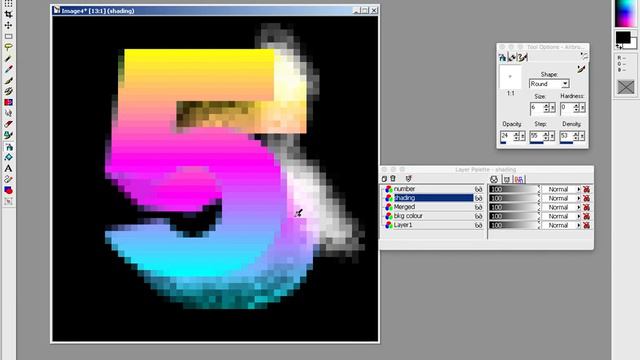Image resolution: width=640 pixels, height=360 pixels.
Task: Toggle visibility of the number layer
Action: tap(478, 189)
